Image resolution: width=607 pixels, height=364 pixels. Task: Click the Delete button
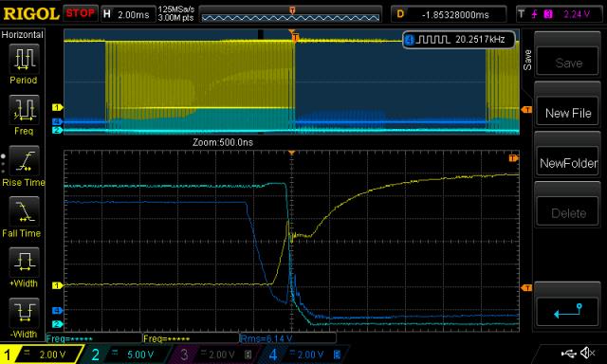(567, 212)
